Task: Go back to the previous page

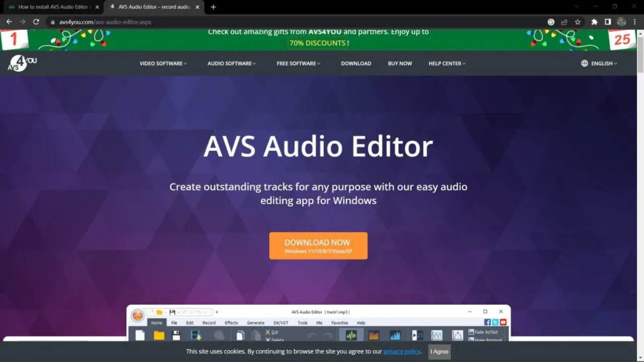Action: point(9,22)
